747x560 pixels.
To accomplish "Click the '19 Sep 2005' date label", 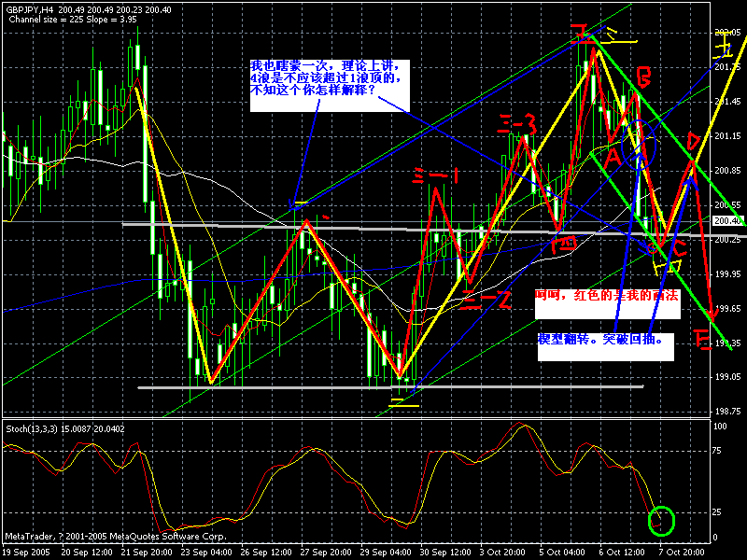I will click(27, 553).
